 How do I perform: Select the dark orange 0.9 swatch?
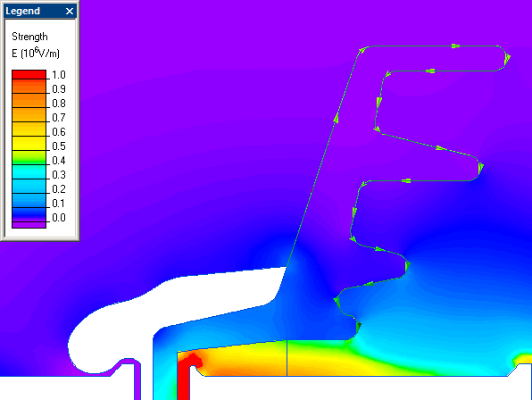(x=29, y=87)
